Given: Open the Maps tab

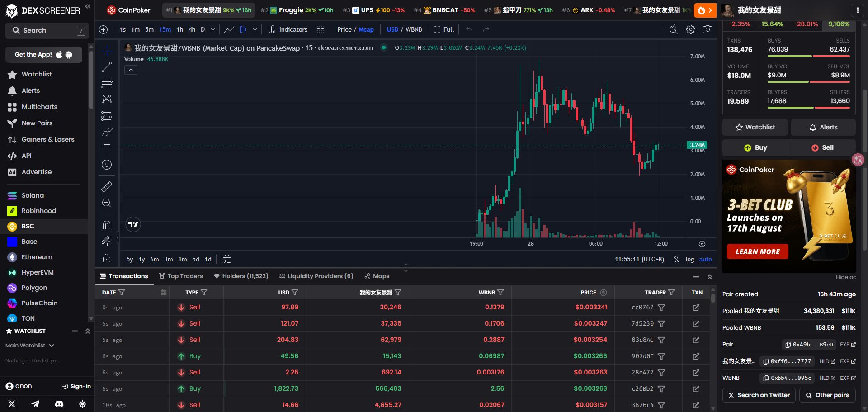Looking at the screenshot, I should point(377,276).
